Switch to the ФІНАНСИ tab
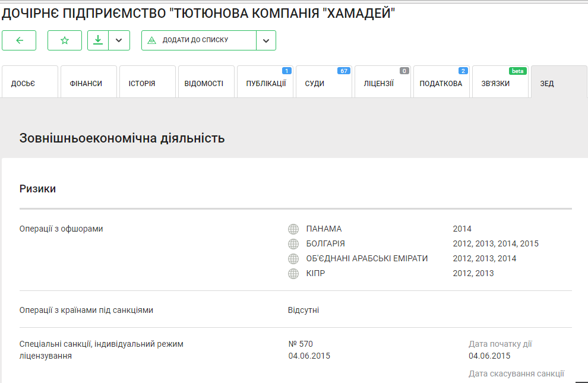The width and height of the screenshot is (588, 383). point(86,84)
